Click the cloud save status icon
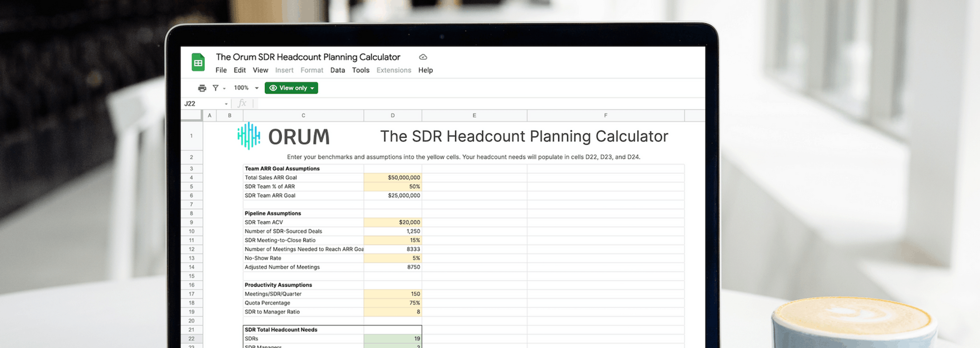 [x=423, y=57]
